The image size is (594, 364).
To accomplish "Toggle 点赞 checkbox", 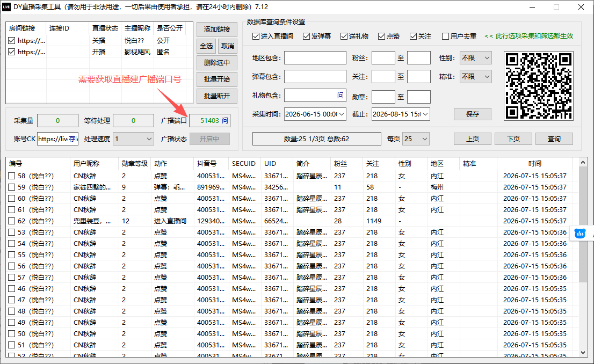I will tap(381, 37).
